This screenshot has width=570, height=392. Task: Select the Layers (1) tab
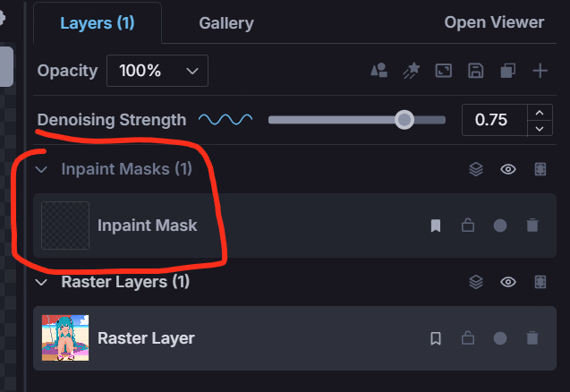point(98,23)
